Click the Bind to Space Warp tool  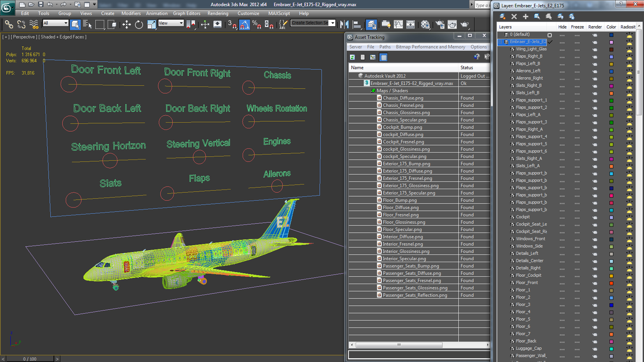click(x=34, y=24)
